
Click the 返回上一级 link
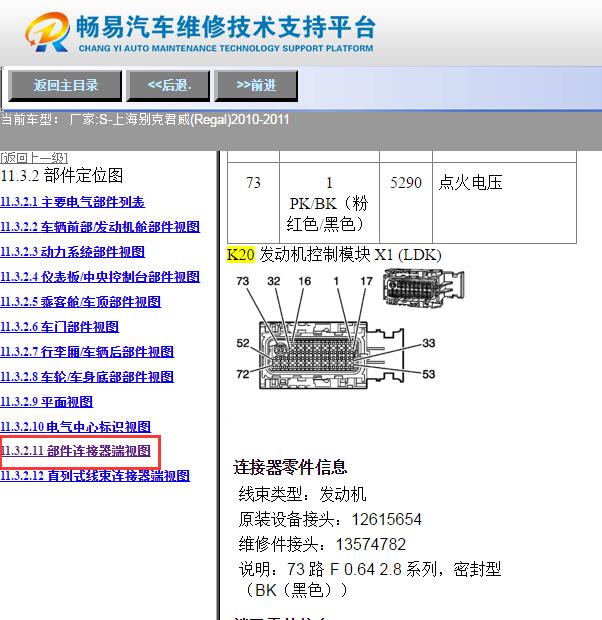point(34,158)
